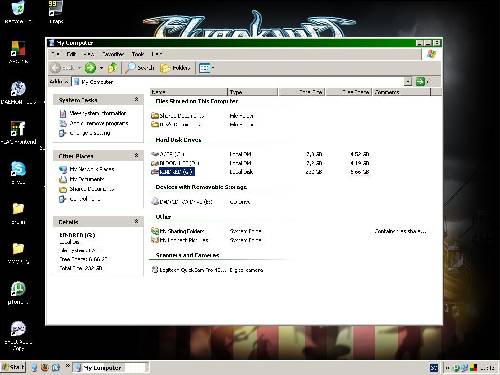Open the Search toolbar button
Image resolution: width=500 pixels, height=375 pixels.
click(x=140, y=68)
